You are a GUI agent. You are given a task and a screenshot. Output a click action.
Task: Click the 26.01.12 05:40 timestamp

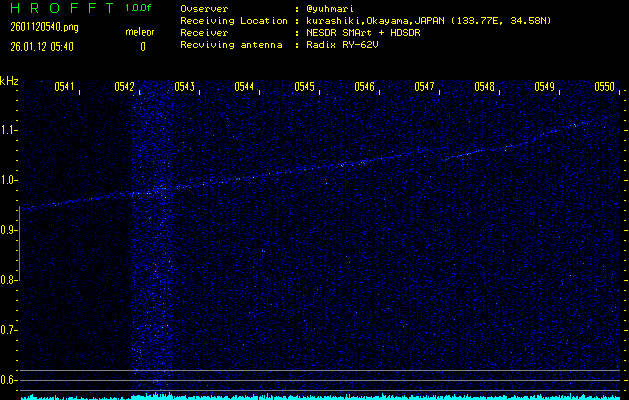coord(43,46)
